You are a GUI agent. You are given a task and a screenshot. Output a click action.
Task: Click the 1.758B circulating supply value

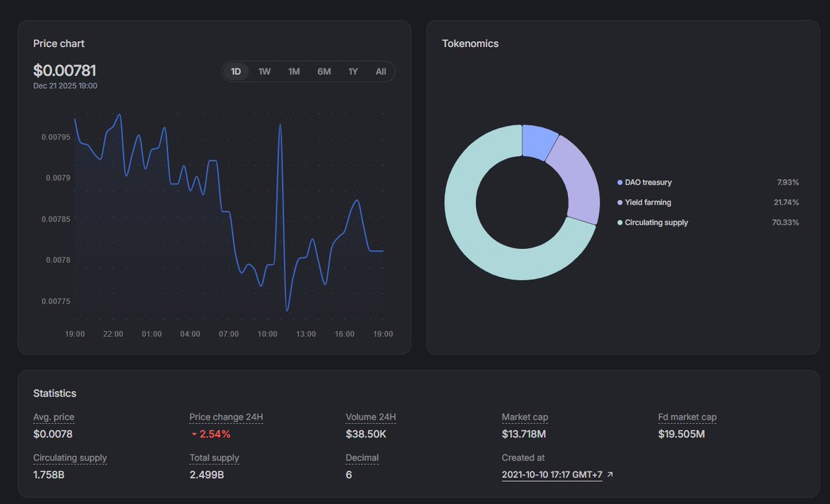[x=49, y=475]
